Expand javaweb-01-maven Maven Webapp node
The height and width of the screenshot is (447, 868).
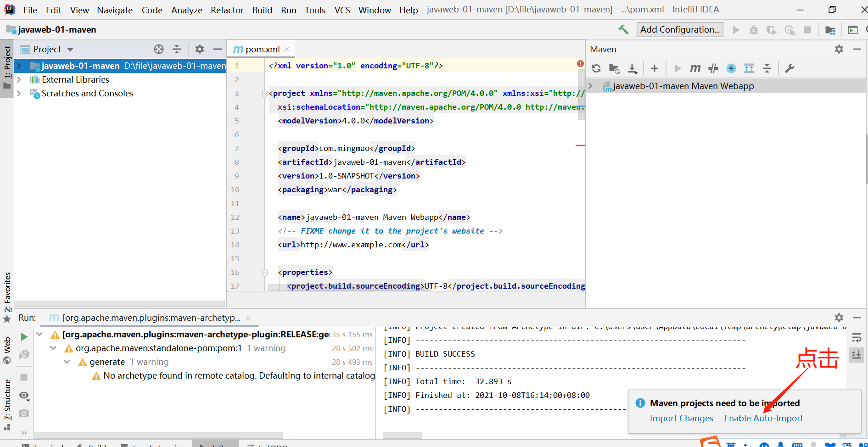click(591, 86)
